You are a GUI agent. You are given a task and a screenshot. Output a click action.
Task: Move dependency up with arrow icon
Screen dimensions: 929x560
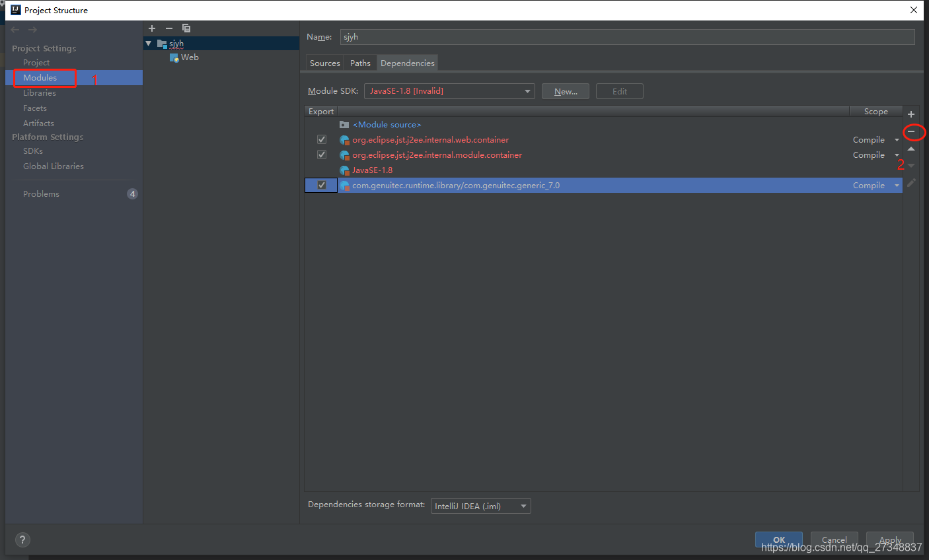point(911,149)
